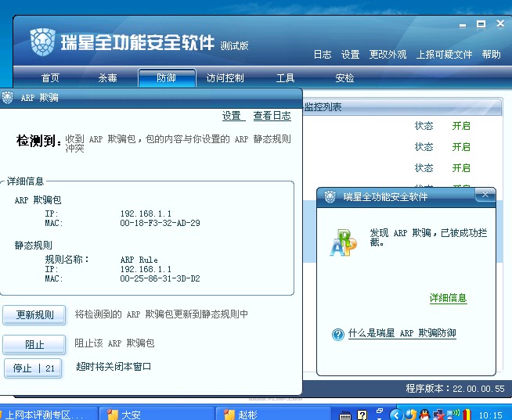Open the 赵彬 taskbar folder
The width and height of the screenshot is (512, 420).
tap(272, 414)
